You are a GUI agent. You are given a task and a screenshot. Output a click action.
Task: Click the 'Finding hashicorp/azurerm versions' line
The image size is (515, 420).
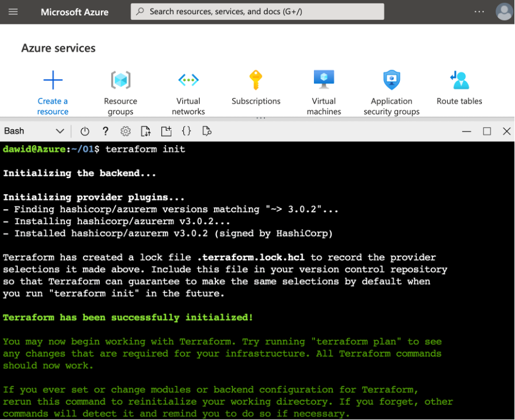pyautogui.click(x=170, y=209)
